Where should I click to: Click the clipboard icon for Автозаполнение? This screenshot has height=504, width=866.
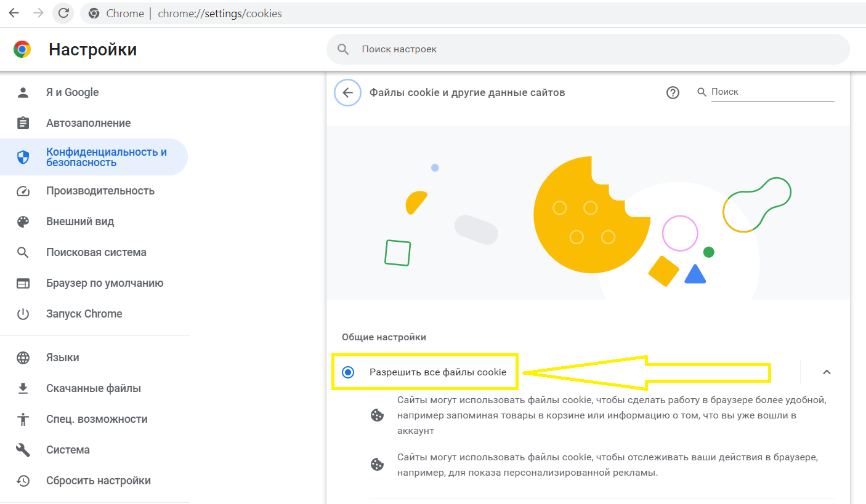click(x=23, y=123)
